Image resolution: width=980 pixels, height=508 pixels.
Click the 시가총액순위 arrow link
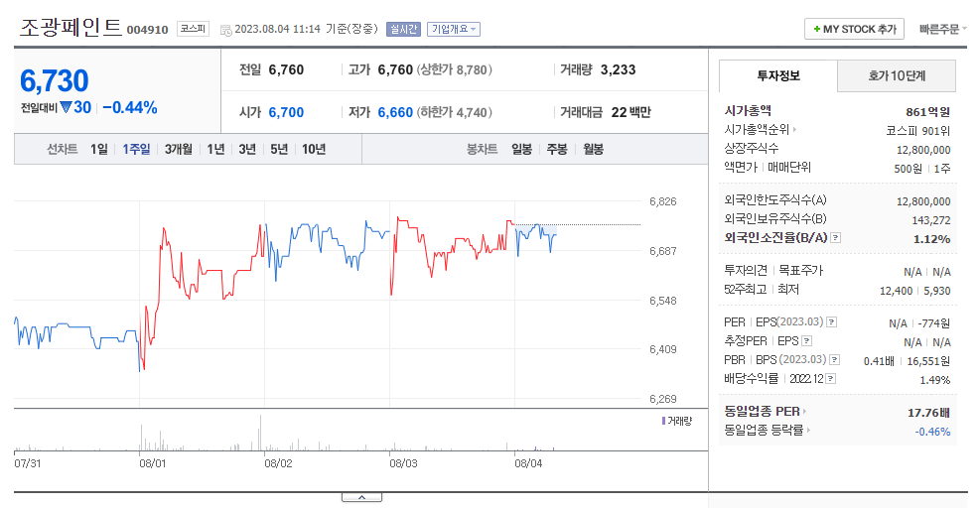click(794, 130)
